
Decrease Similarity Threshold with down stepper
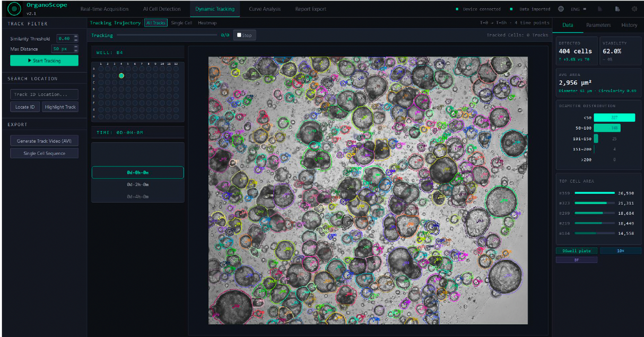[x=76, y=40]
